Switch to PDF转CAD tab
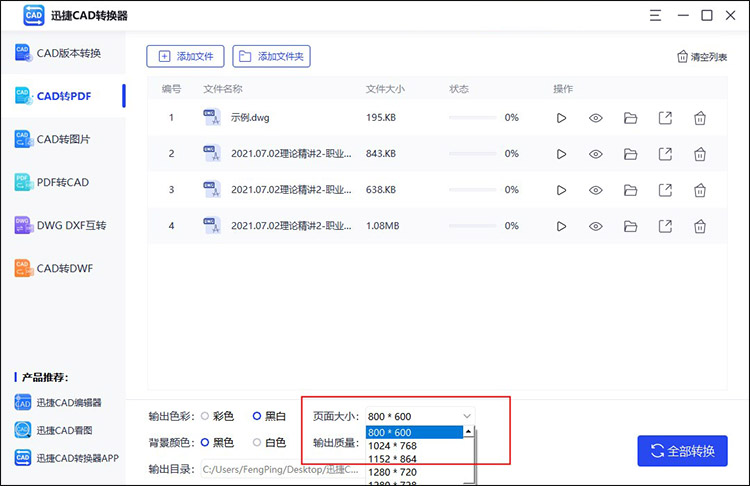The width and height of the screenshot is (750, 486). pos(63,182)
